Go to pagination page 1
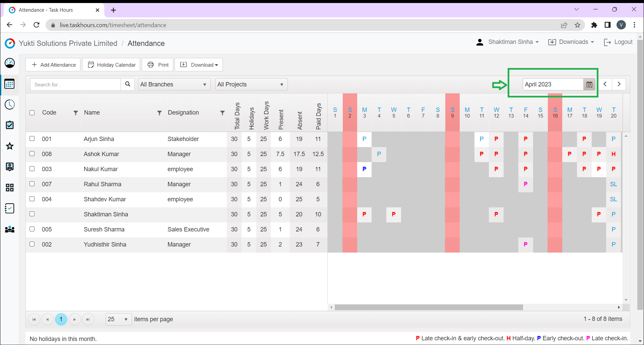The height and width of the screenshot is (345, 644). pyautogui.click(x=61, y=319)
